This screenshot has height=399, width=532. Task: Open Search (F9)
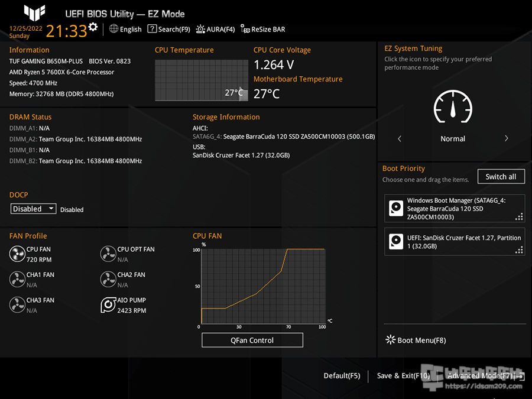click(x=168, y=29)
